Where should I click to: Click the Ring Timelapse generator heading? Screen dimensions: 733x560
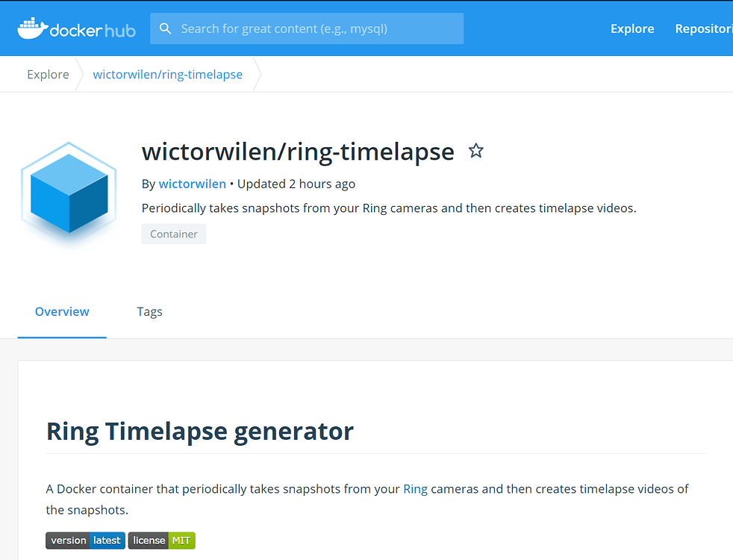click(199, 432)
